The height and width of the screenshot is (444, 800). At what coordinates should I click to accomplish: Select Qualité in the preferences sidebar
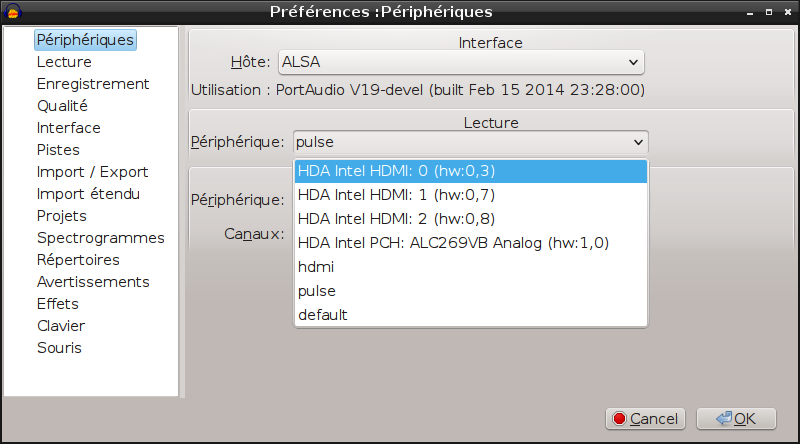[x=63, y=106]
